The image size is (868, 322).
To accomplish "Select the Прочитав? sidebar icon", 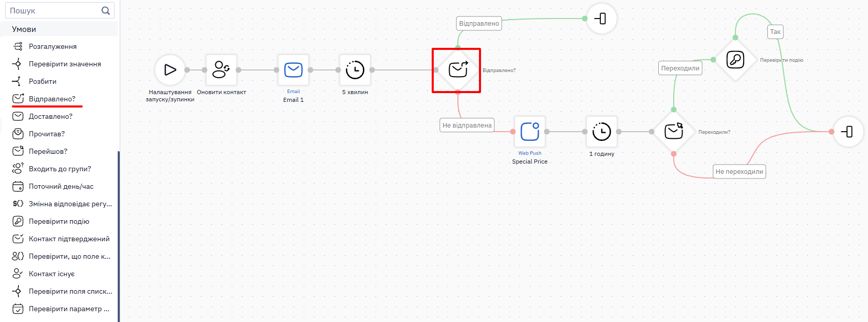I will [x=18, y=134].
